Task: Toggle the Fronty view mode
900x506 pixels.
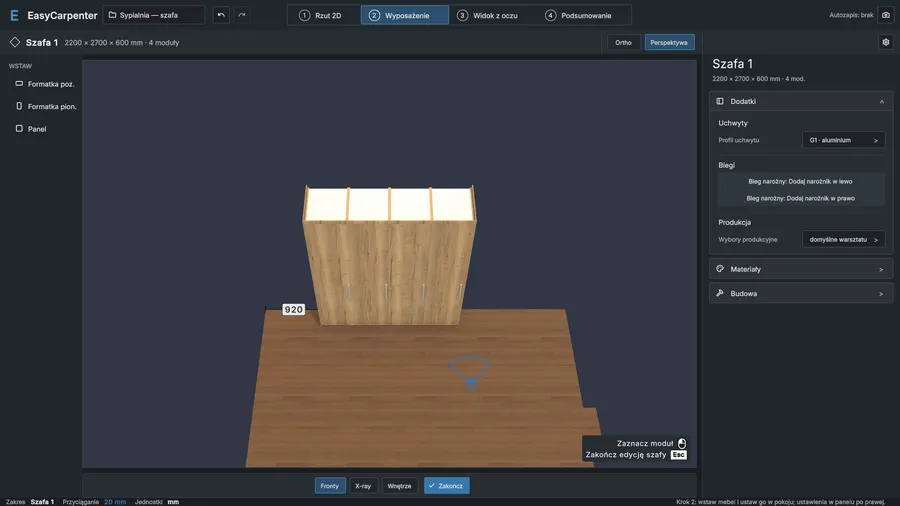Action: [330, 486]
